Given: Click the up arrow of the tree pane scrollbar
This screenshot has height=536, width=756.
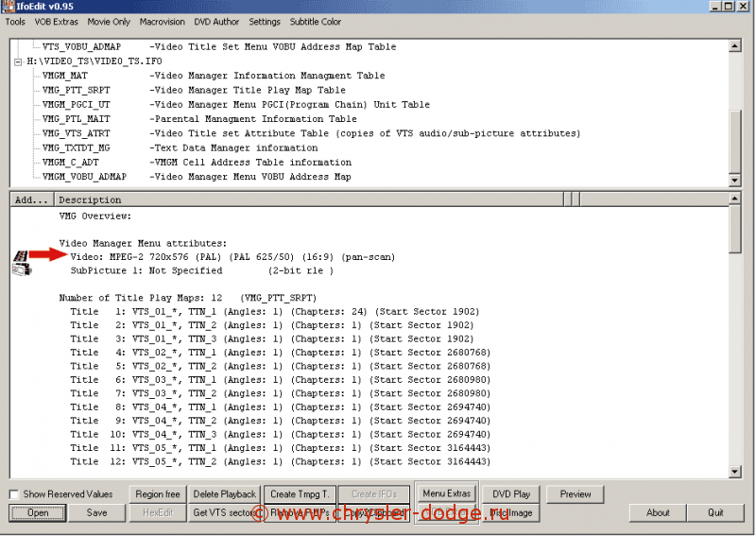Looking at the screenshot, I should click(x=735, y=46).
